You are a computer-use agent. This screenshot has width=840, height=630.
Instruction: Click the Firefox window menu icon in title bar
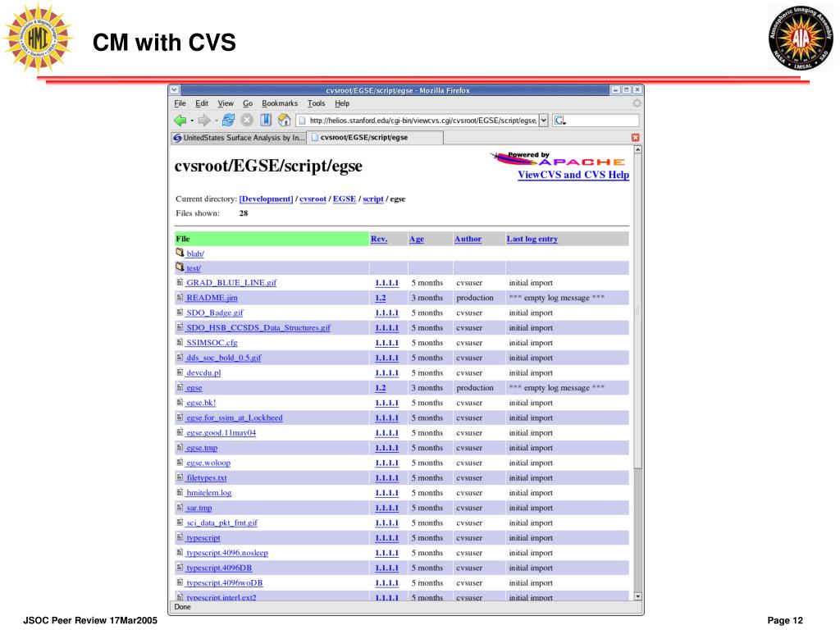point(175,90)
